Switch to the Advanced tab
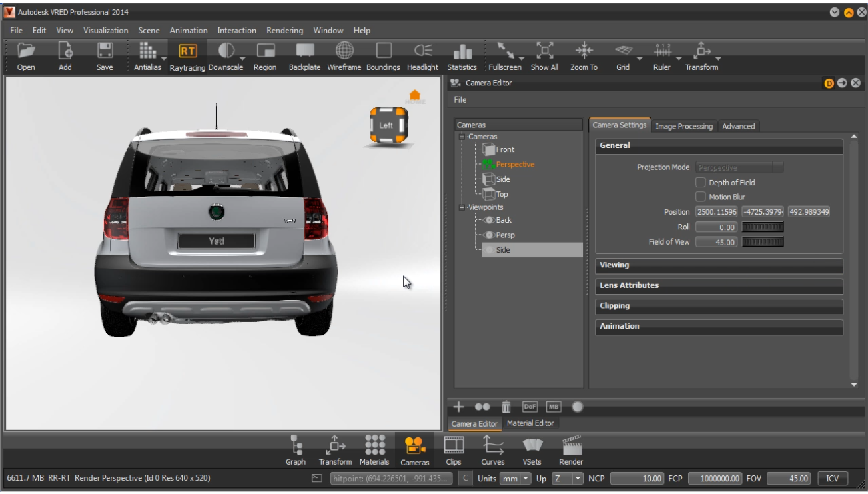Screen dimensions: 868x494 point(739,126)
